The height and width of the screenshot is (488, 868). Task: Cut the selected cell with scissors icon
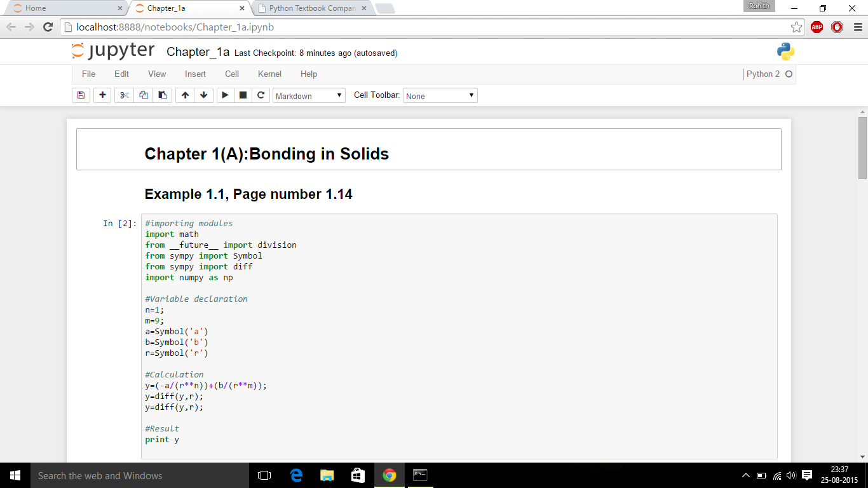click(x=124, y=95)
